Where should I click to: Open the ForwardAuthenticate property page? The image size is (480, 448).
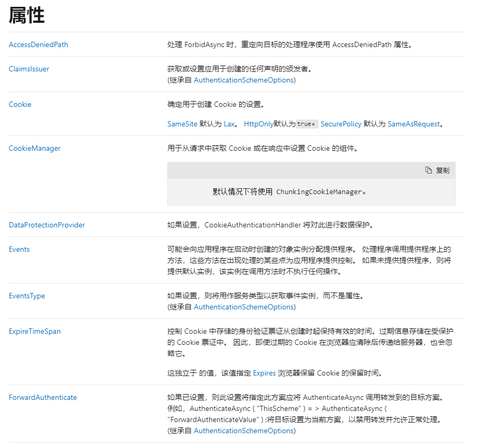(x=43, y=397)
